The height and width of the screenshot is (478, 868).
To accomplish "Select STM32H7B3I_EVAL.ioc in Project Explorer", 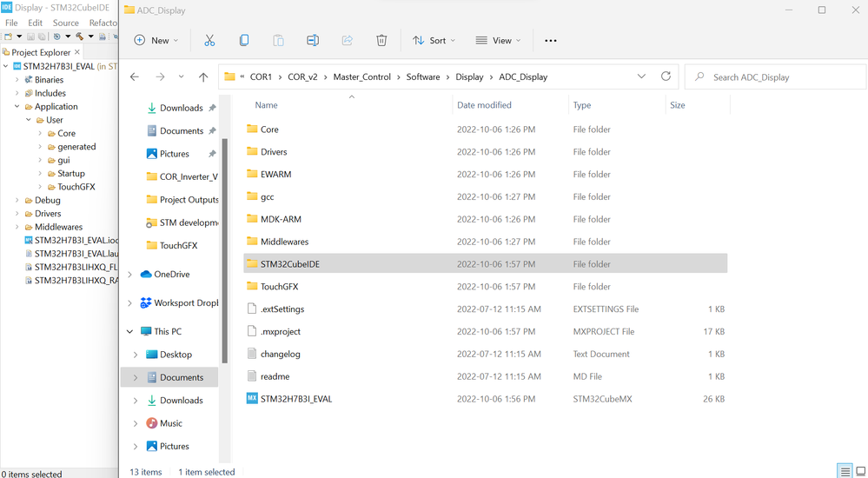I will point(71,241).
